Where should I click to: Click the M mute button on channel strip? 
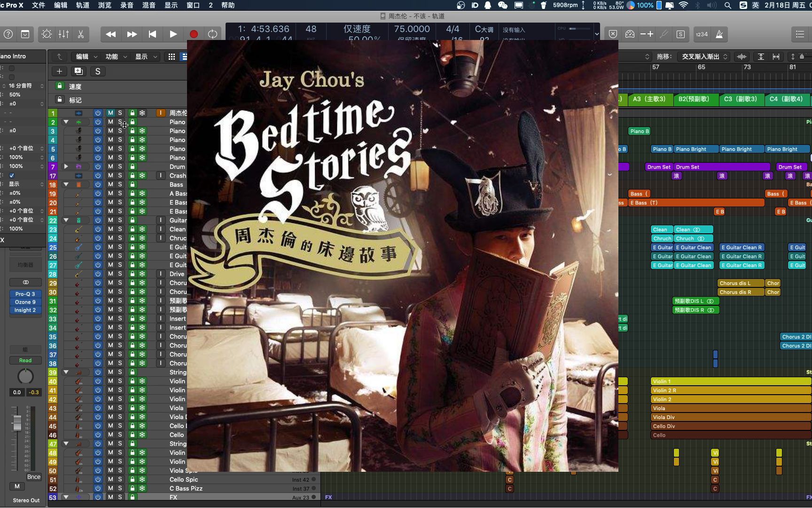pyautogui.click(x=17, y=486)
